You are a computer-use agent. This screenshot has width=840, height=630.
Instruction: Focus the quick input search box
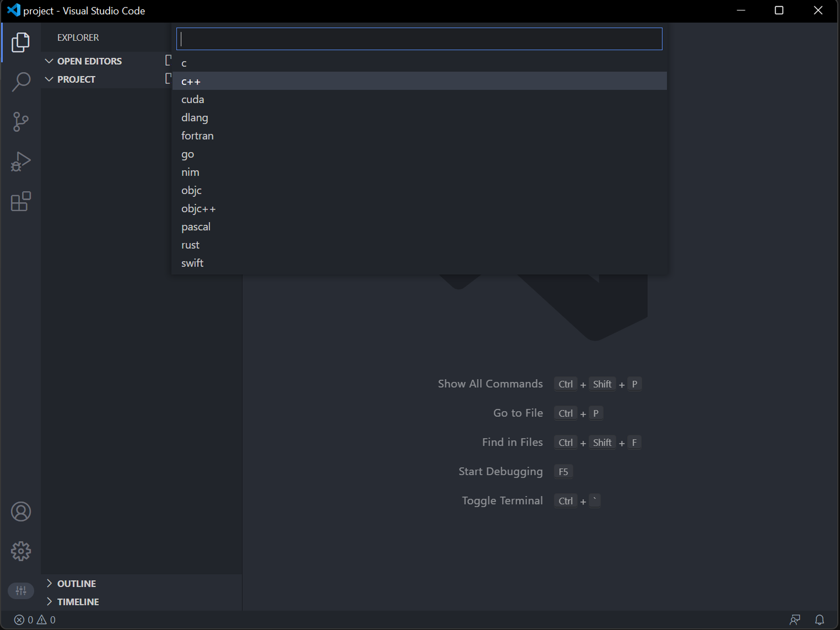pos(419,38)
